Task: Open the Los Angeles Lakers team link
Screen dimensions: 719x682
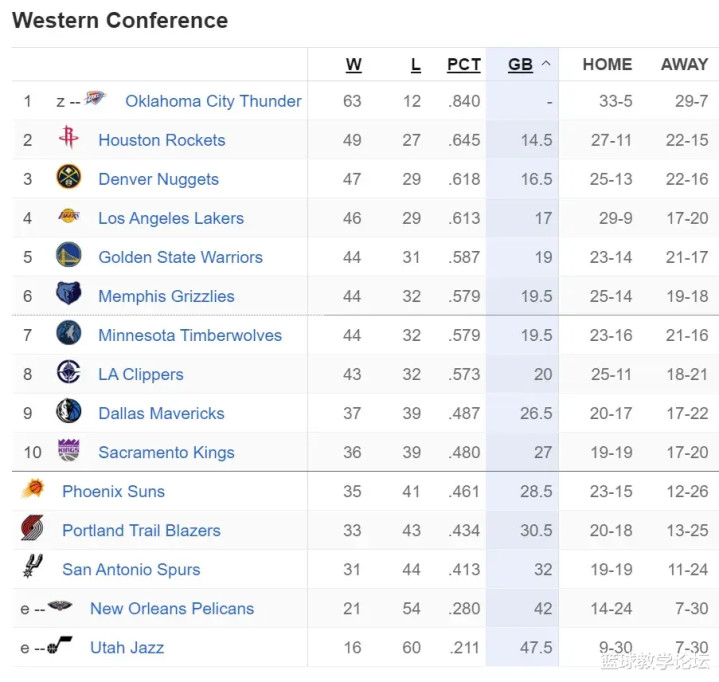Action: coord(171,218)
